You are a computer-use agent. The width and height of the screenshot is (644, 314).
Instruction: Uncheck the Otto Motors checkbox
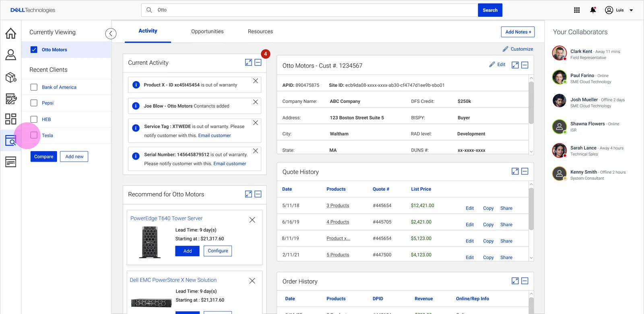(34, 49)
